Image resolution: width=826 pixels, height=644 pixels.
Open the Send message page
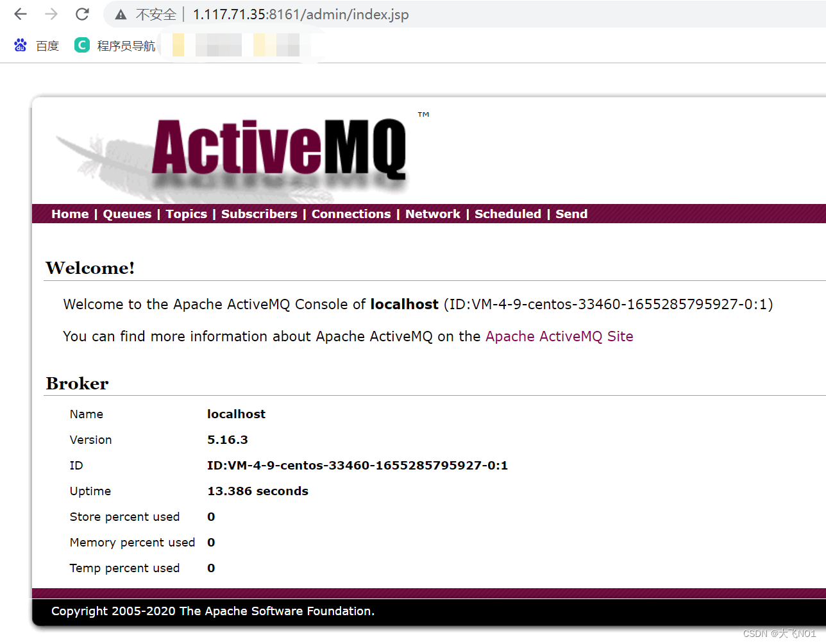click(x=571, y=214)
